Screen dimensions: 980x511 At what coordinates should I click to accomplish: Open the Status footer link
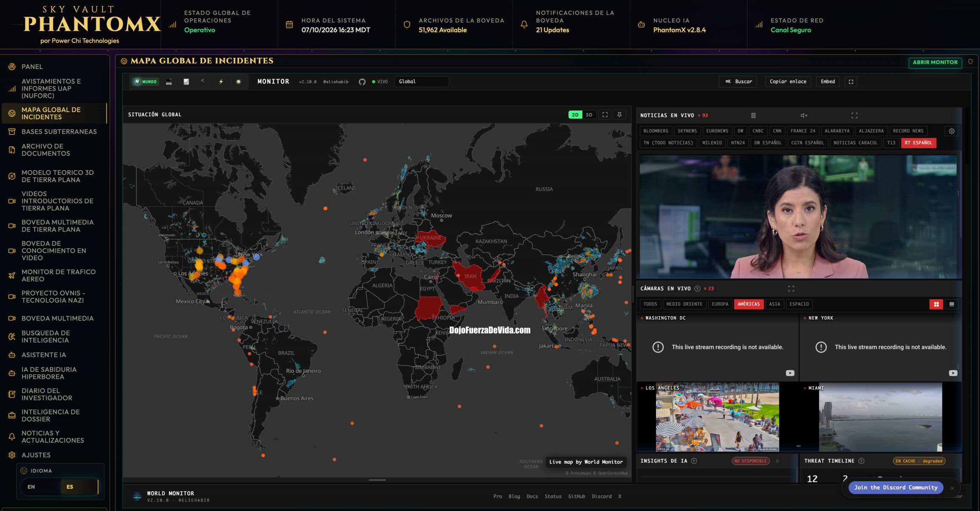coord(553,497)
